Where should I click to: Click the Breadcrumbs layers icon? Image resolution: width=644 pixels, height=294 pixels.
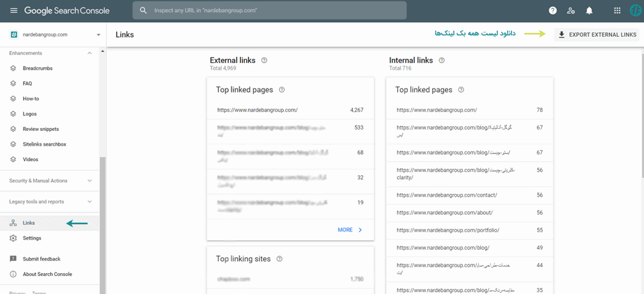tap(13, 68)
